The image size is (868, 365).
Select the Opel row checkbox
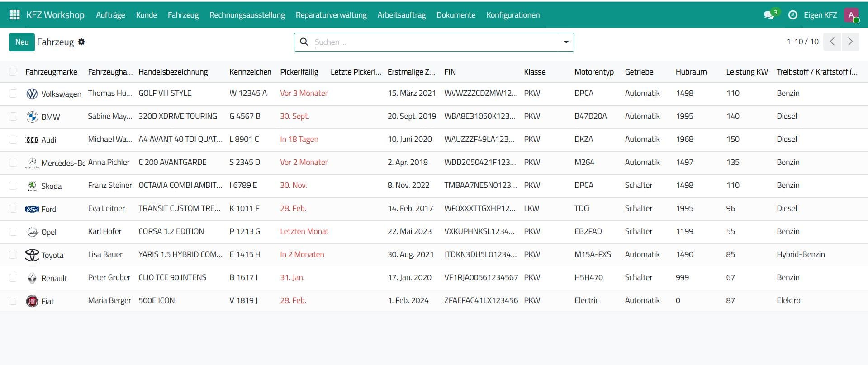tap(13, 232)
